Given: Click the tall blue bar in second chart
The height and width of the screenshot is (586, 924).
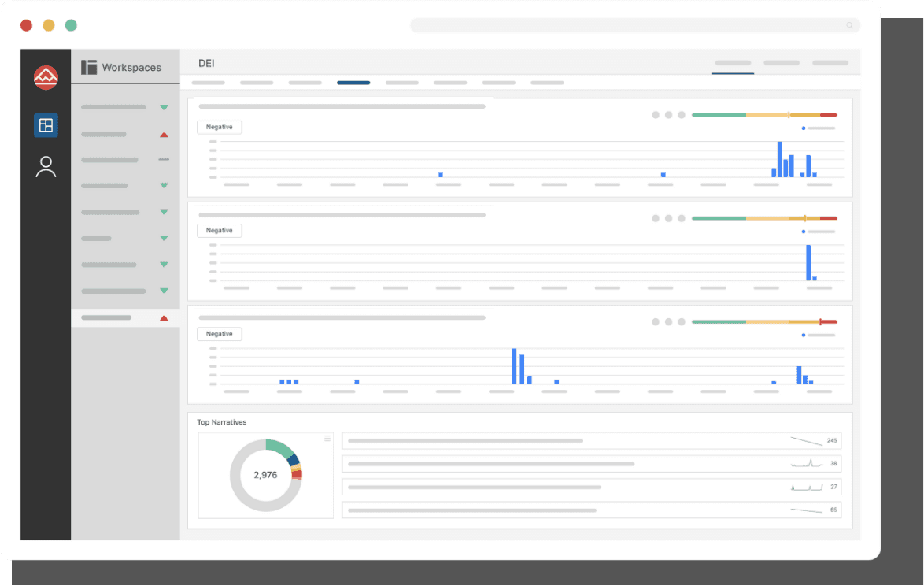Looking at the screenshot, I should [x=808, y=262].
